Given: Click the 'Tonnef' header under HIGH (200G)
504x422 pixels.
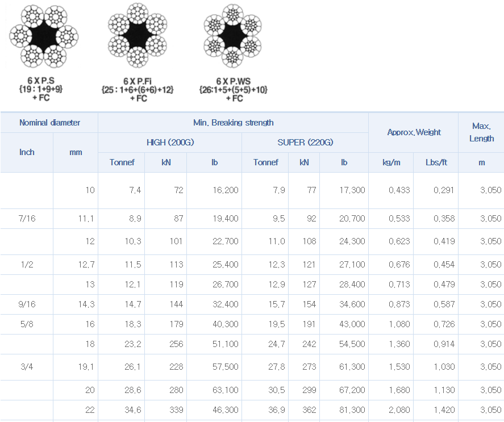Looking at the screenshot, I should [x=122, y=162].
